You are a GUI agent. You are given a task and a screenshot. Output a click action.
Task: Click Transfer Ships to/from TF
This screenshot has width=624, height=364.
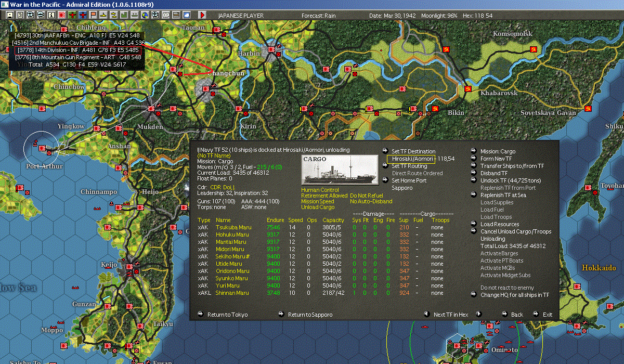coord(512,166)
